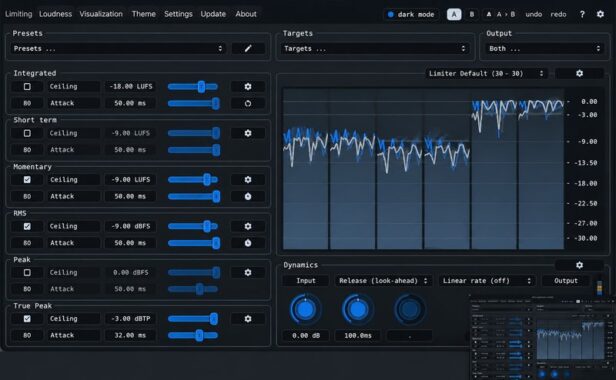Click the pencil edit preset icon
This screenshot has height=380, width=616.
click(x=248, y=49)
